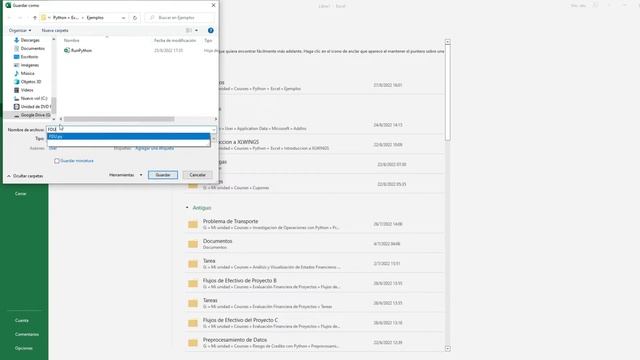This screenshot has height=360, width=640.
Task: Open Flujos de Efectivo de Proyecto B
Action: coord(314,284)
